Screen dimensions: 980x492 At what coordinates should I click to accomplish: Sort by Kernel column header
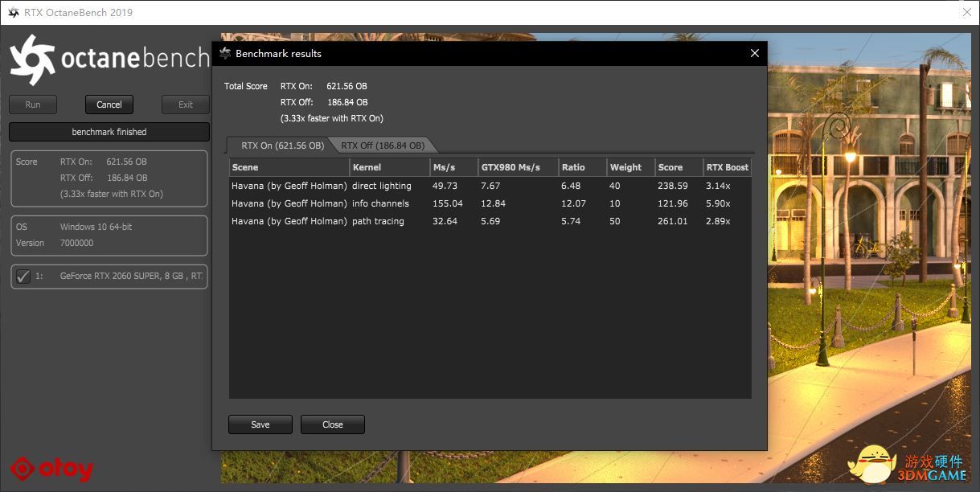click(x=390, y=167)
